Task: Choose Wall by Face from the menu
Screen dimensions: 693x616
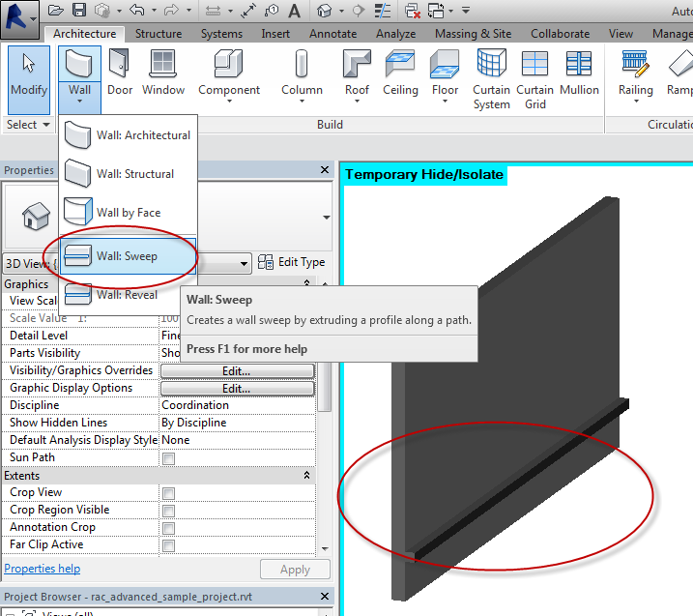Action: tap(128, 212)
